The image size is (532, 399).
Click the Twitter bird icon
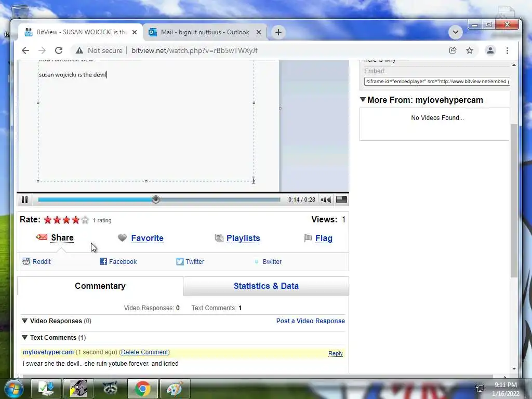[x=180, y=262]
